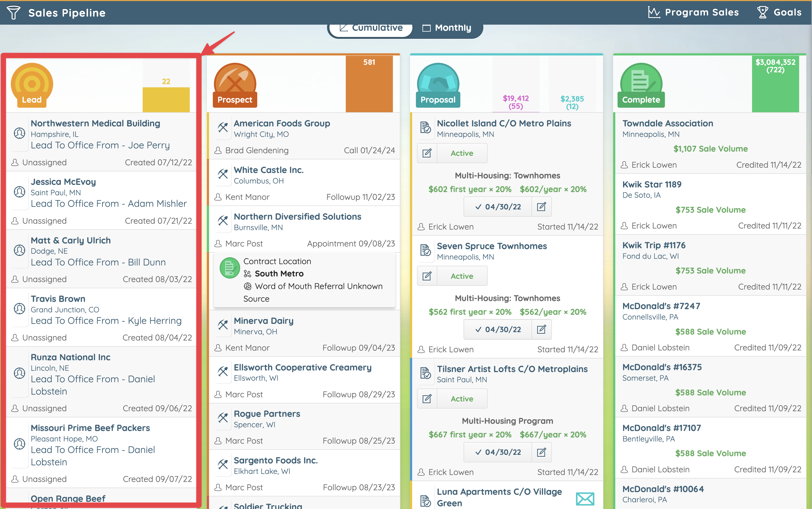812x509 pixels.
Task: Click the Lead stage label
Action: [32, 100]
